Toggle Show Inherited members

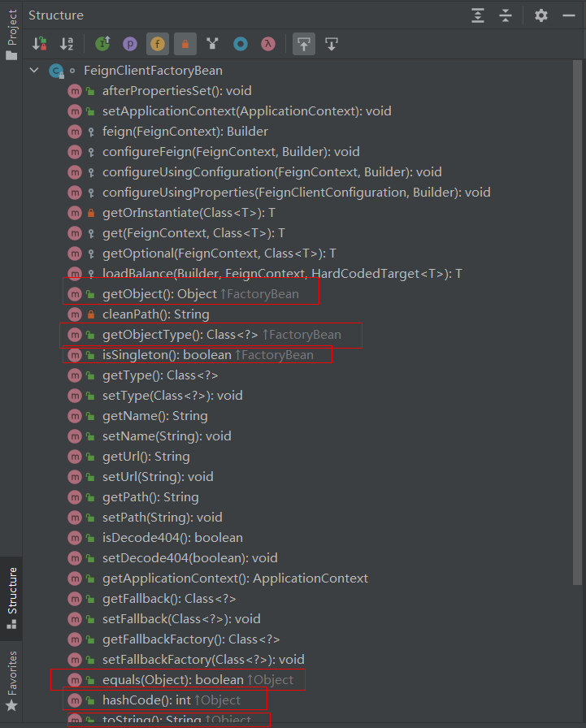102,44
